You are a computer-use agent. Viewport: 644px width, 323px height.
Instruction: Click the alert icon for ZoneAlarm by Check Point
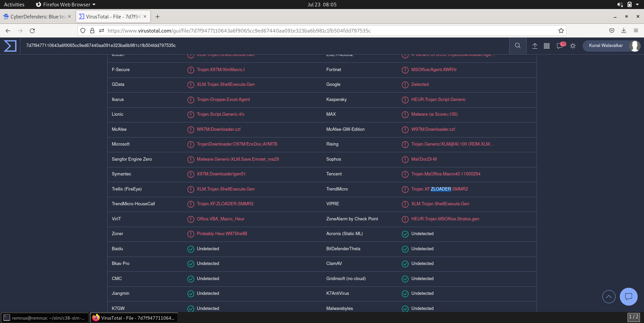[x=405, y=219]
